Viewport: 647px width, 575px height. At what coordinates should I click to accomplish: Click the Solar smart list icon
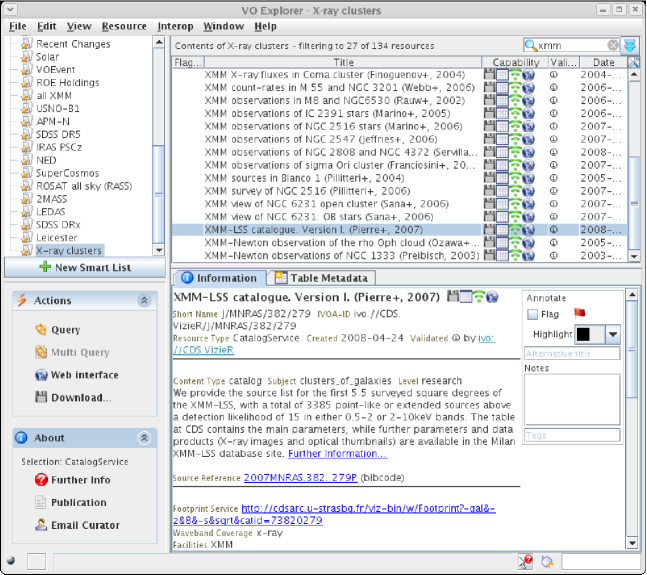point(27,57)
